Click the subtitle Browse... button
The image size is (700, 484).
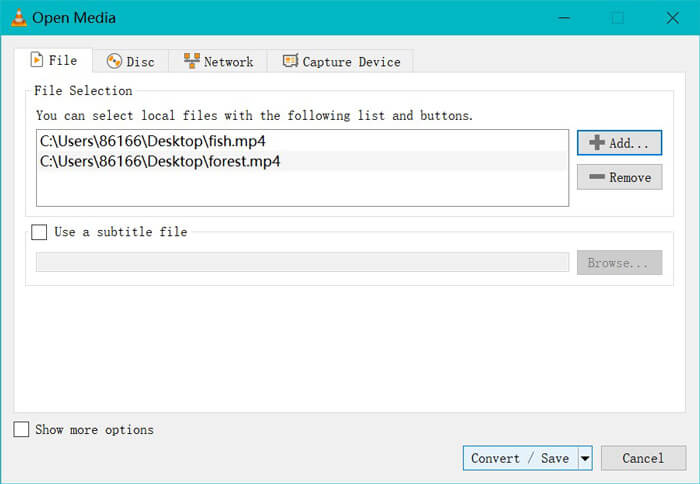point(619,263)
